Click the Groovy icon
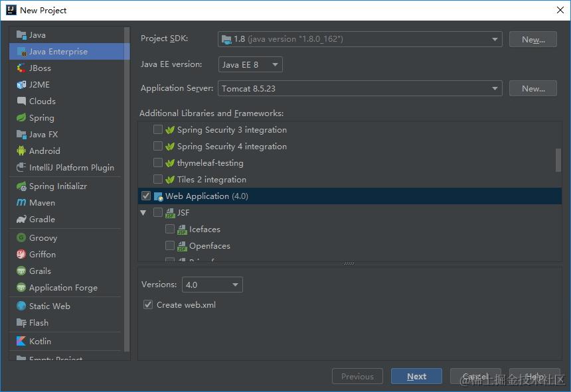Screen dimensions: 571x392 click(21, 238)
